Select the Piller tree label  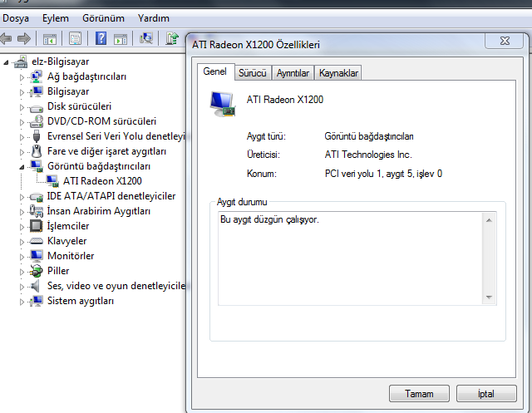pyautogui.click(x=58, y=271)
